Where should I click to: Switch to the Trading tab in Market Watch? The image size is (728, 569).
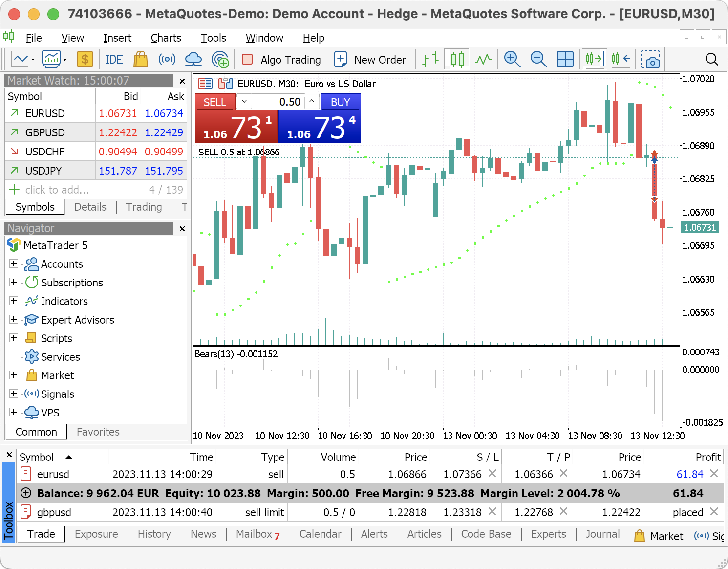144,207
